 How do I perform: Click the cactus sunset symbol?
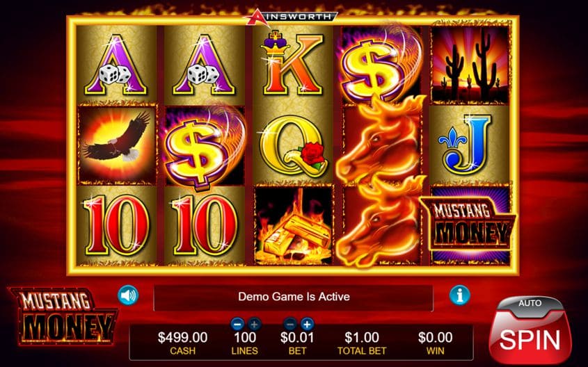[x=470, y=65]
